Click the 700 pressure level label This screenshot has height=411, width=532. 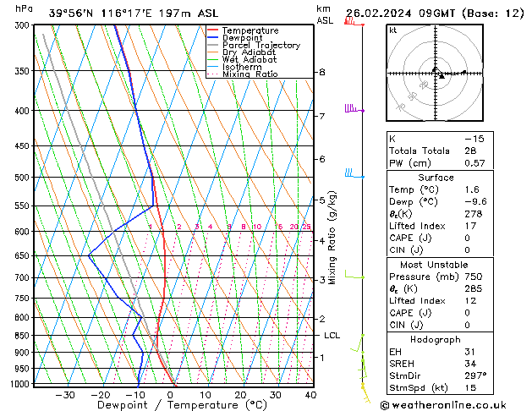(x=24, y=278)
